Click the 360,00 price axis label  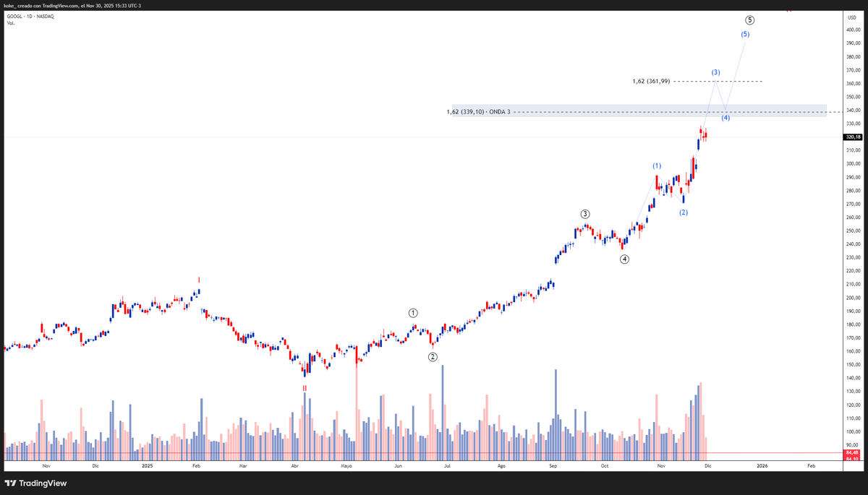[x=853, y=84]
